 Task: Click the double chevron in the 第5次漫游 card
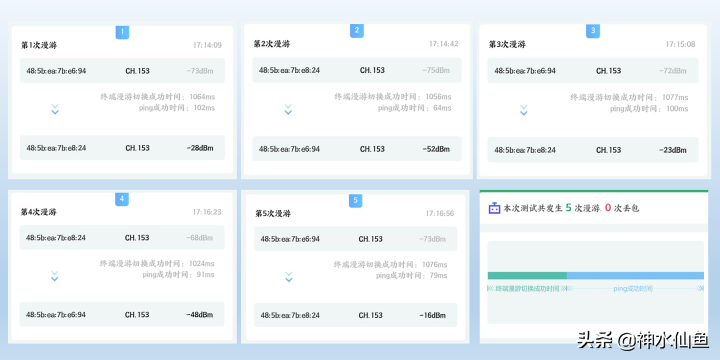[x=288, y=277]
